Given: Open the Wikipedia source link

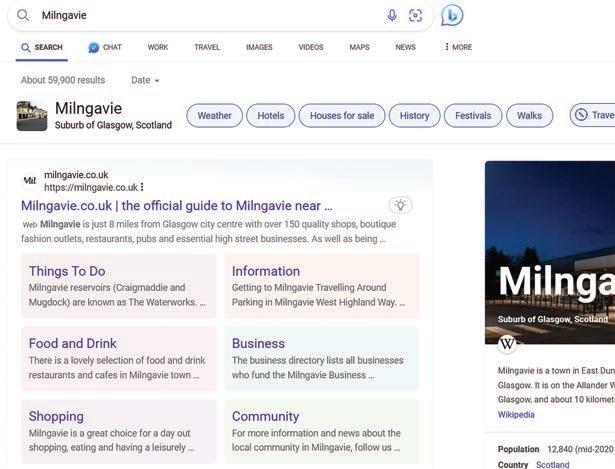Looking at the screenshot, I should [x=516, y=415].
